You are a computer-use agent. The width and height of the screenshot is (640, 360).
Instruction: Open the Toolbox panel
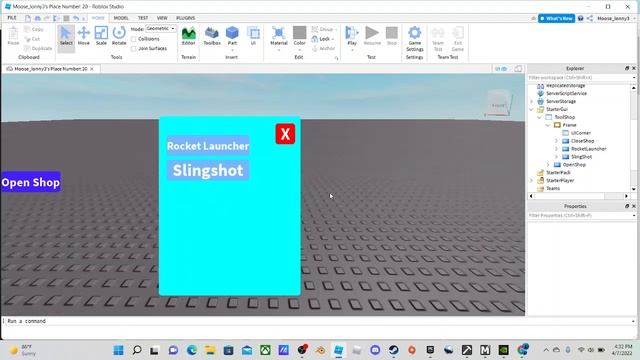(x=212, y=36)
